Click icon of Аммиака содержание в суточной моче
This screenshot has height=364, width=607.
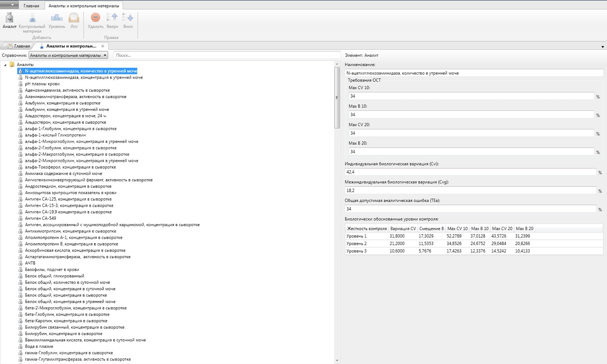coord(20,174)
